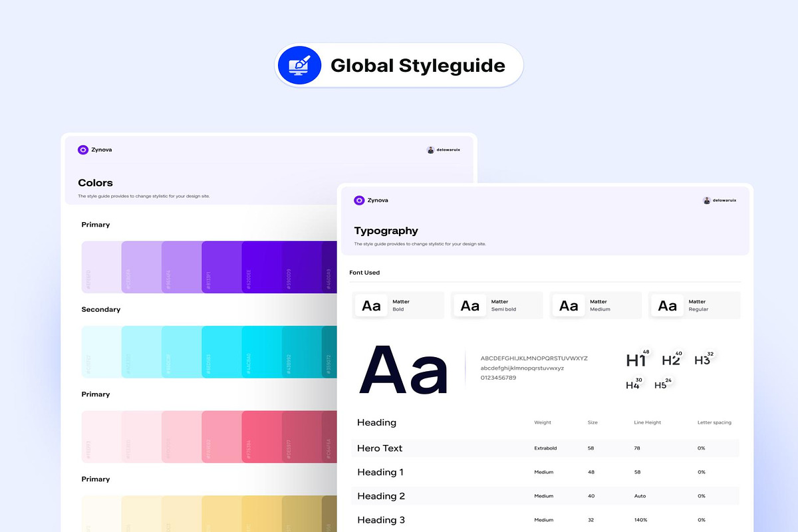Select the lightest lavender swatch in purple row
The height and width of the screenshot is (532, 798).
[101, 267]
